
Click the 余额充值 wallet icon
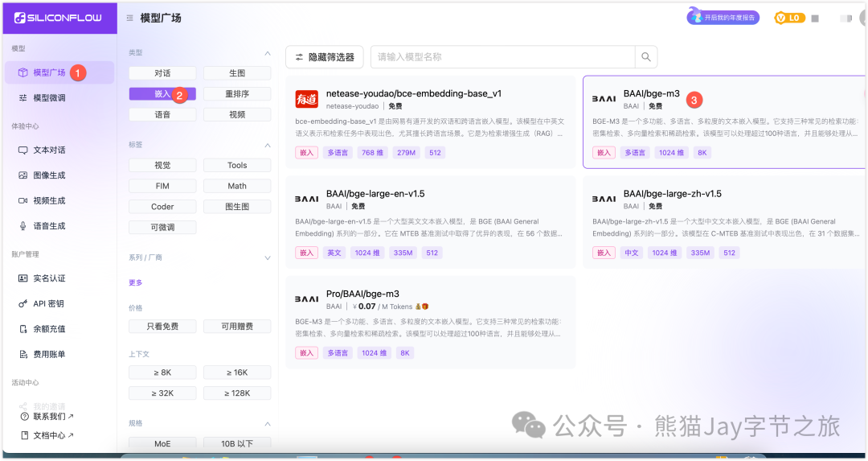pos(23,329)
